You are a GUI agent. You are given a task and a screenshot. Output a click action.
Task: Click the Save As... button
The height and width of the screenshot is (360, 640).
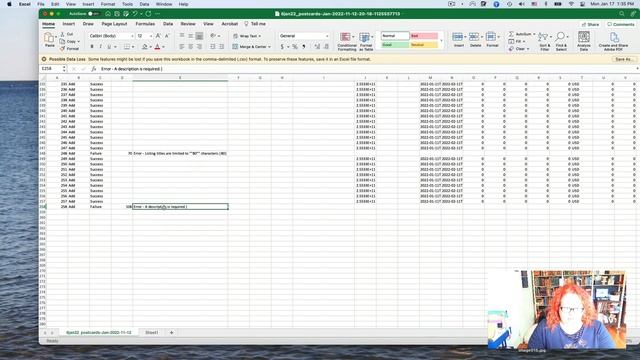(x=624, y=59)
